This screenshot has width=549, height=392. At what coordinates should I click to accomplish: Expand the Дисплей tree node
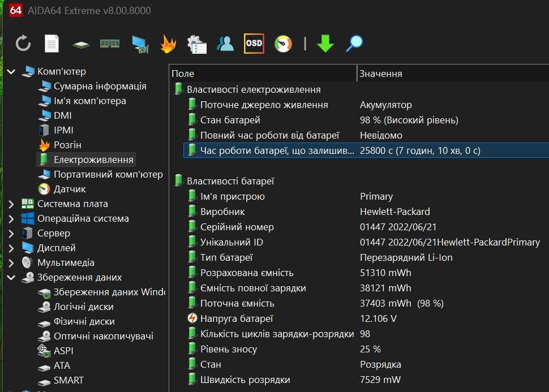point(11,248)
